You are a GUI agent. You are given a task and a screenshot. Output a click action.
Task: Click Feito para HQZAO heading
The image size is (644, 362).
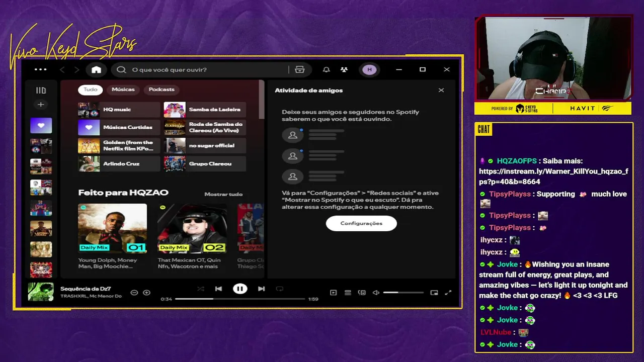tap(123, 193)
